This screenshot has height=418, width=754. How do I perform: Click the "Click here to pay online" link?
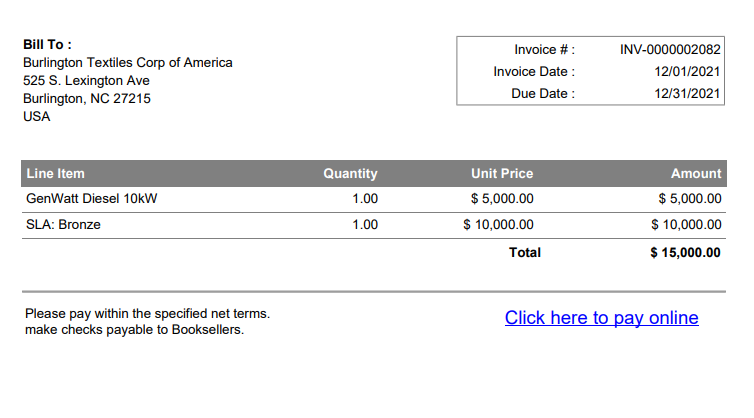pos(601,318)
